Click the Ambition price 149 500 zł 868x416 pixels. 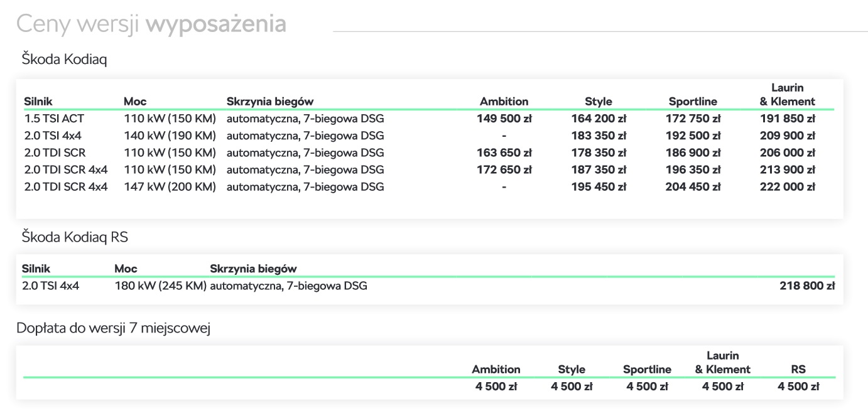click(x=504, y=119)
